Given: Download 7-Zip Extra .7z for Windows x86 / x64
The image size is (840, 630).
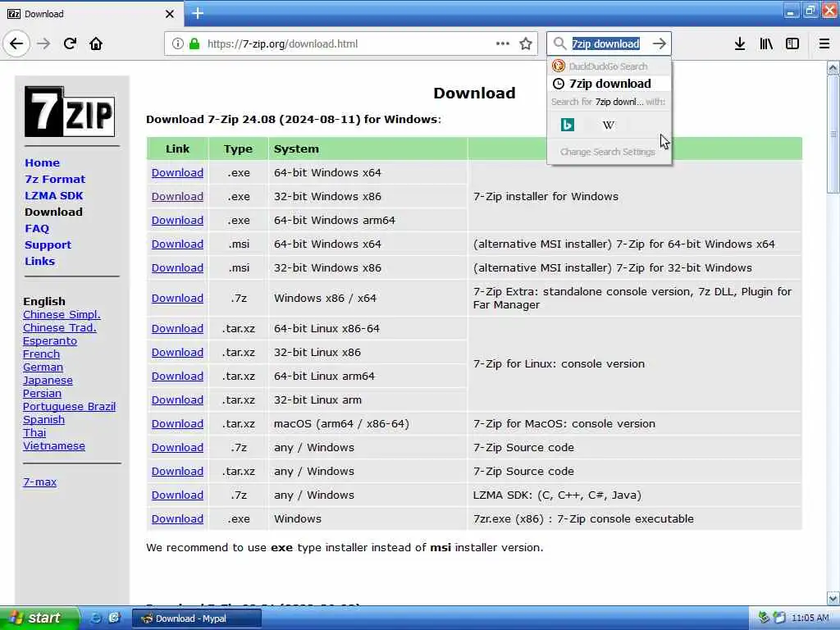Looking at the screenshot, I should coord(177,299).
